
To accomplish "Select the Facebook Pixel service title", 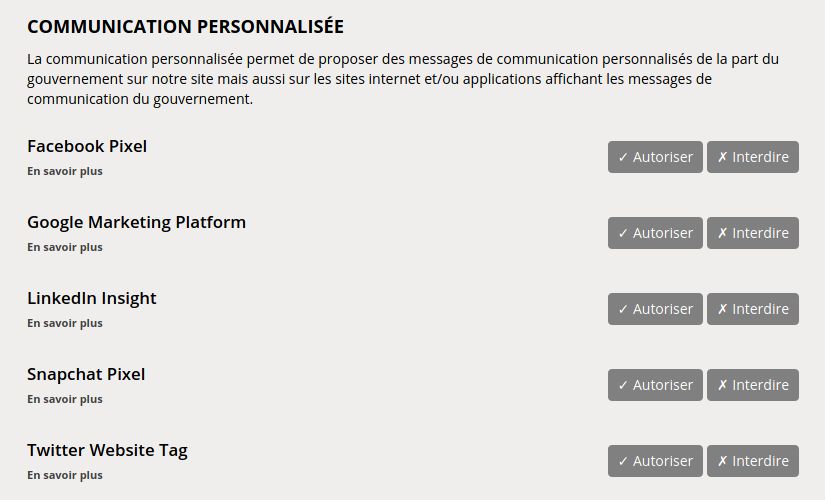I will coord(87,146).
